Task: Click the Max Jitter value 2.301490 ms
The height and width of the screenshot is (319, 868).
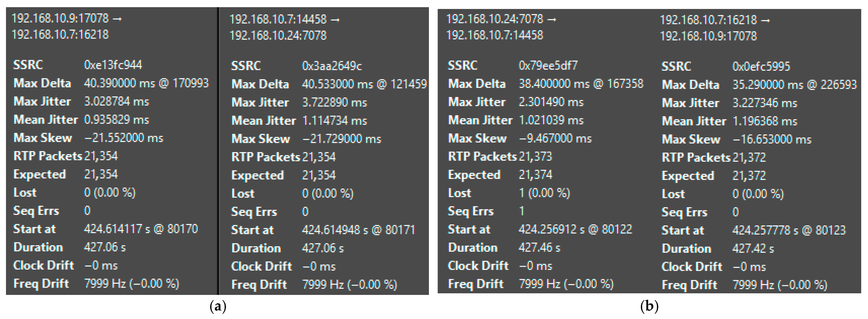Action: pos(551,102)
